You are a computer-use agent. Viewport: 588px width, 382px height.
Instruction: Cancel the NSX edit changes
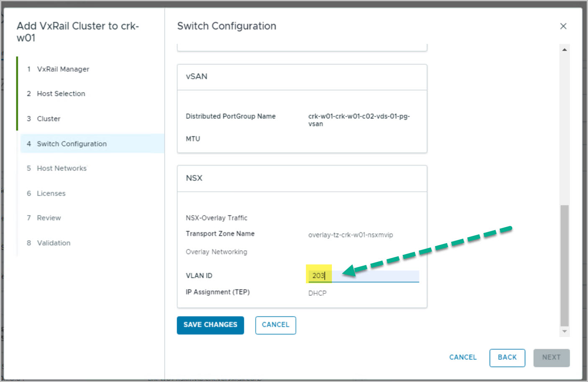pos(275,325)
